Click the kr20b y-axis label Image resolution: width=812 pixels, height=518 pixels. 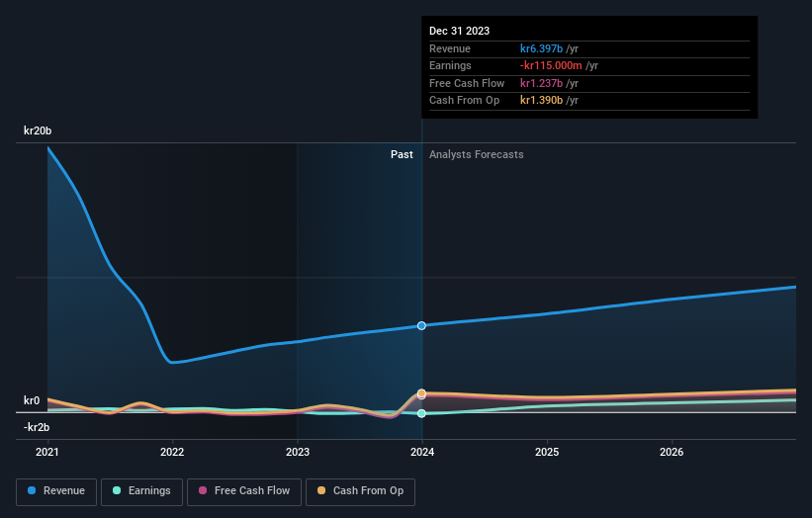(38, 130)
